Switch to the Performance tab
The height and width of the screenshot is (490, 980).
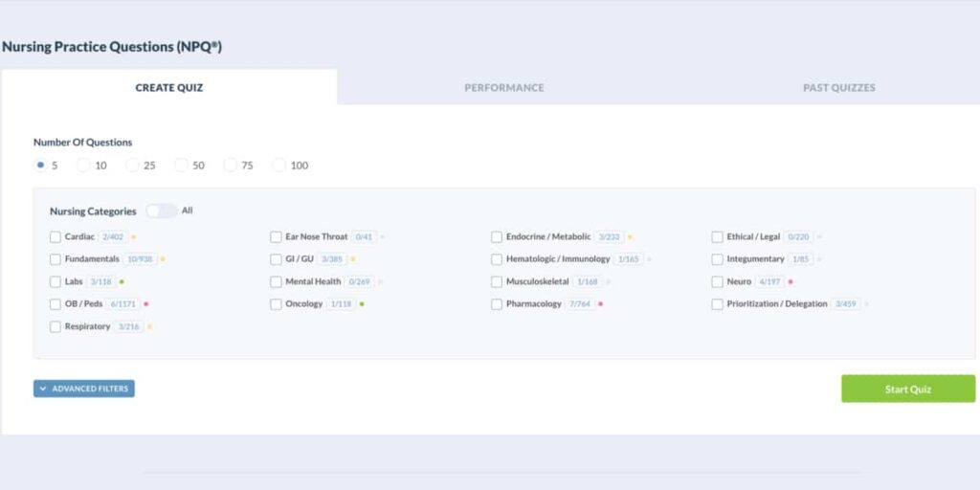coord(504,88)
